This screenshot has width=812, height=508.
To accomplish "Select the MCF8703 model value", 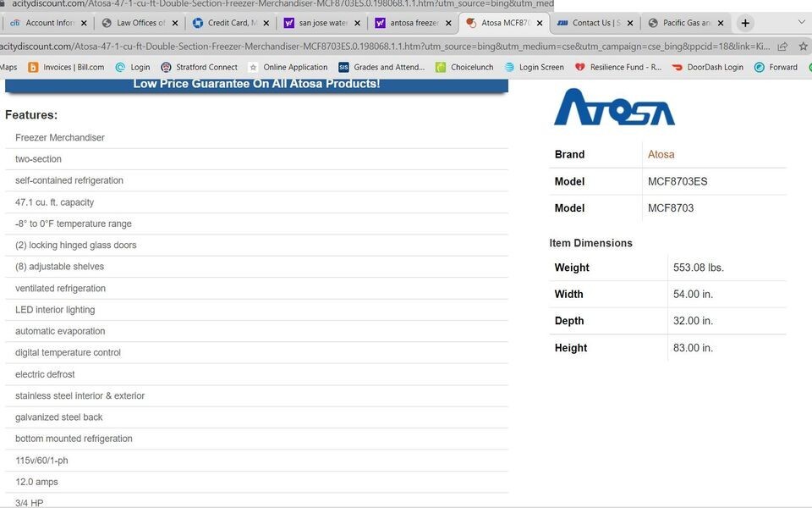I will [x=671, y=208].
